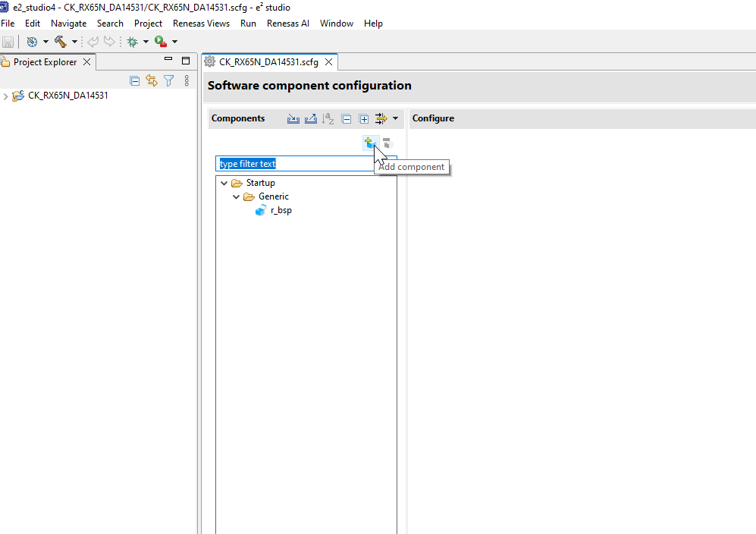Open the Run external tools dropdown arrow
Viewport: 756px width, 534px height.
click(x=174, y=42)
